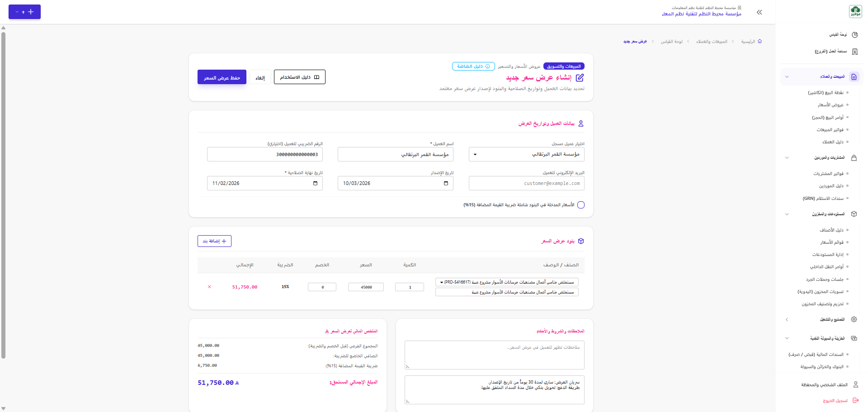Click the building icon for مساحة العمل
This screenshot has height=412, width=868.
click(855, 52)
